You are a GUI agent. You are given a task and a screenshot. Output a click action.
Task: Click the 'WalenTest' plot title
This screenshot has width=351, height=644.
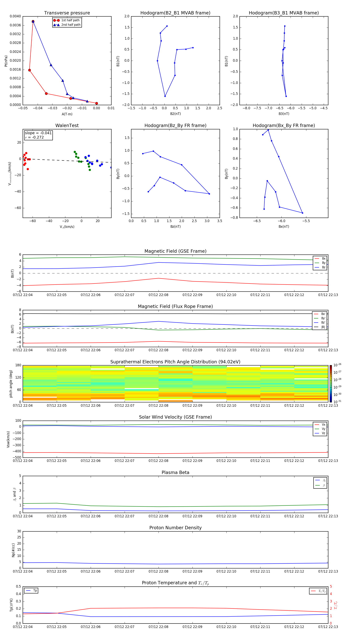coord(67,125)
